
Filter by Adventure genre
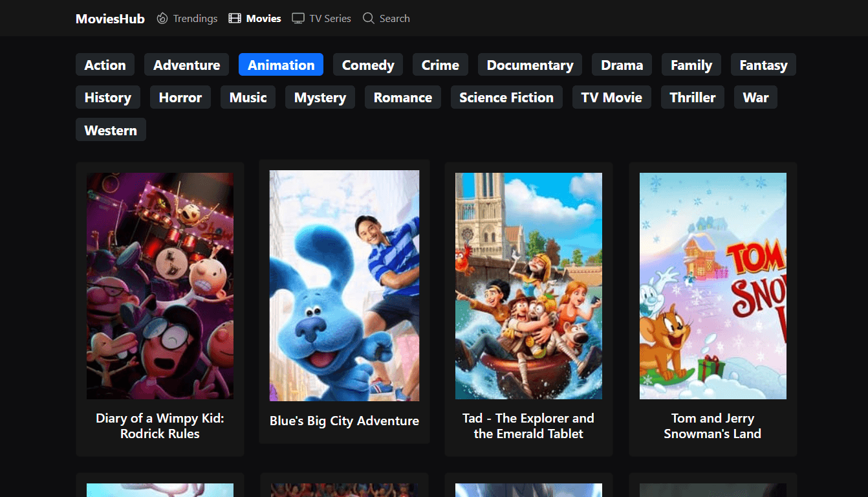click(x=187, y=65)
